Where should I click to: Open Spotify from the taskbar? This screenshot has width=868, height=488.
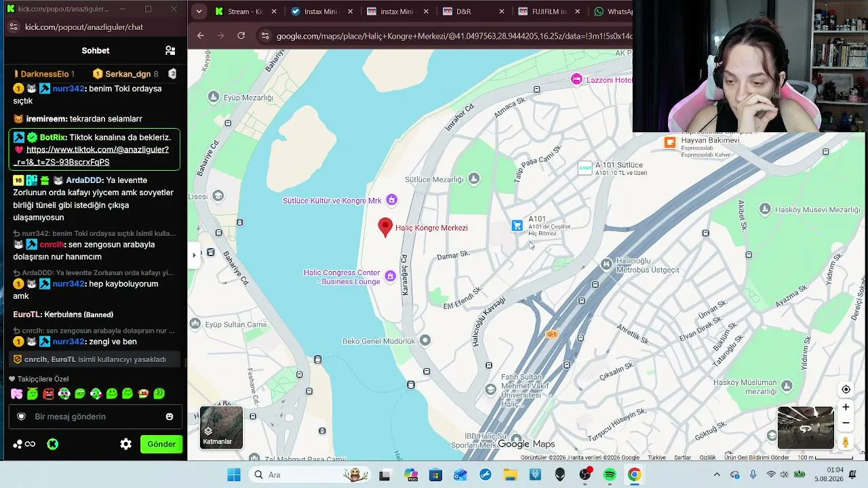click(610, 475)
